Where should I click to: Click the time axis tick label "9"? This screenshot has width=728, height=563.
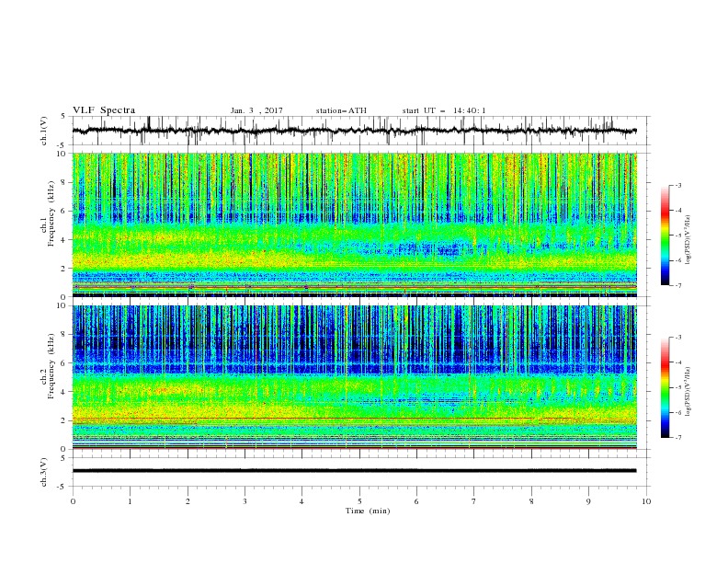588,501
